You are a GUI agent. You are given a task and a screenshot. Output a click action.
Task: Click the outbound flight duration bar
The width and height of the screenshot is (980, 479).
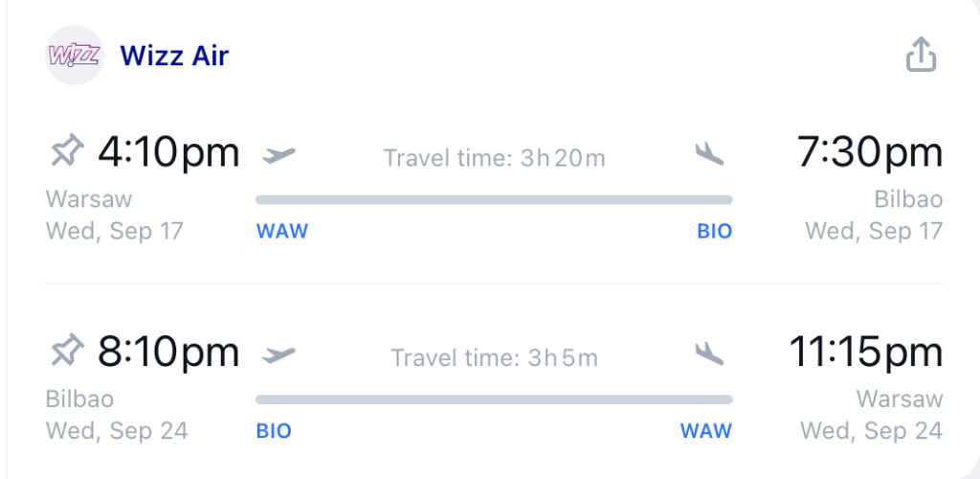pos(494,200)
